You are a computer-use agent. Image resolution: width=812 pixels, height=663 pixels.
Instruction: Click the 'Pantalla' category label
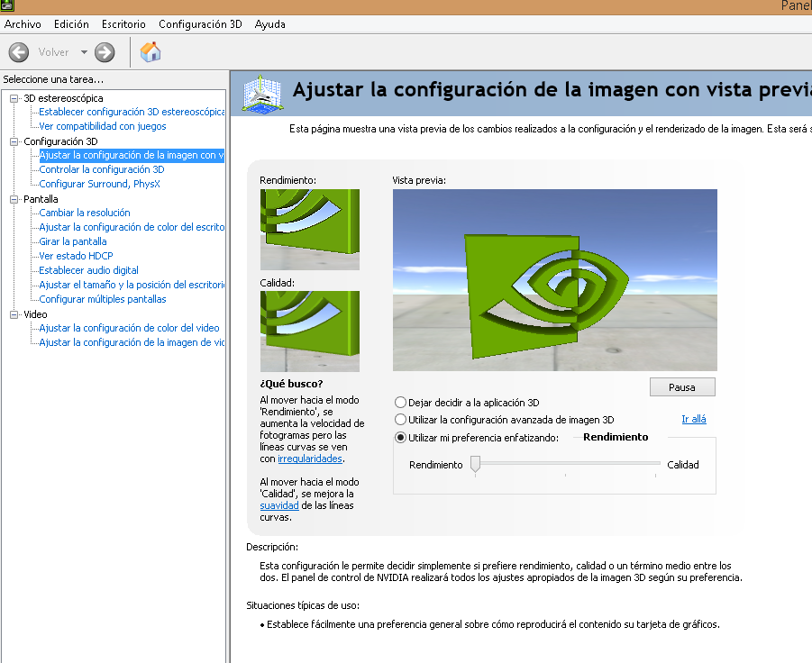(41, 199)
